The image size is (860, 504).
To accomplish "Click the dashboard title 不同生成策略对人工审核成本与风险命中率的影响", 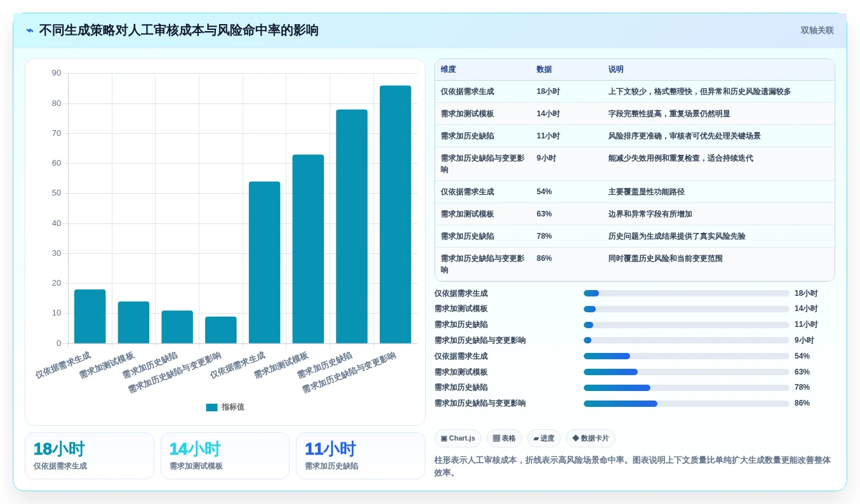I will [178, 30].
